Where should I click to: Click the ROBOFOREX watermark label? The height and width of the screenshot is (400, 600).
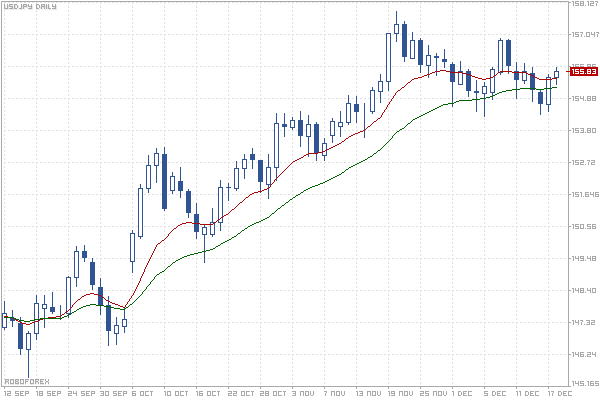pos(26,381)
